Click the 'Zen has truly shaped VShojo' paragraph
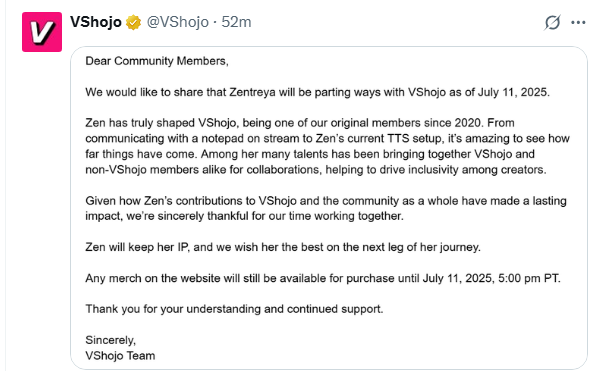Image resolution: width=593 pixels, height=371 pixels. (328, 146)
